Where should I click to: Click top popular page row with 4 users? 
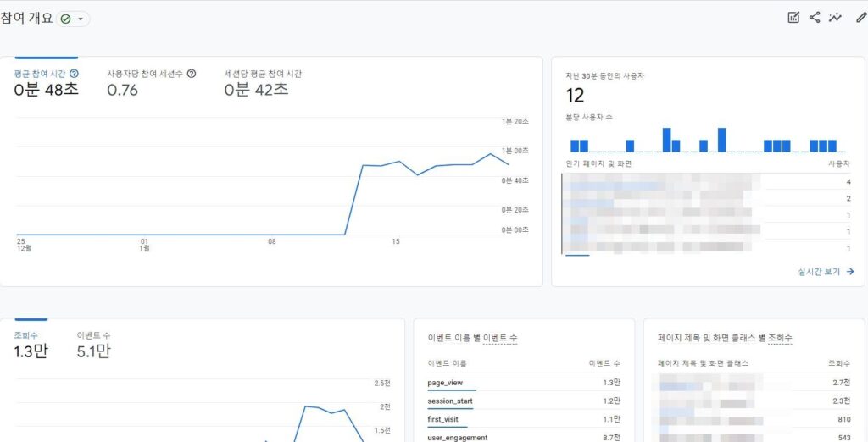709,182
